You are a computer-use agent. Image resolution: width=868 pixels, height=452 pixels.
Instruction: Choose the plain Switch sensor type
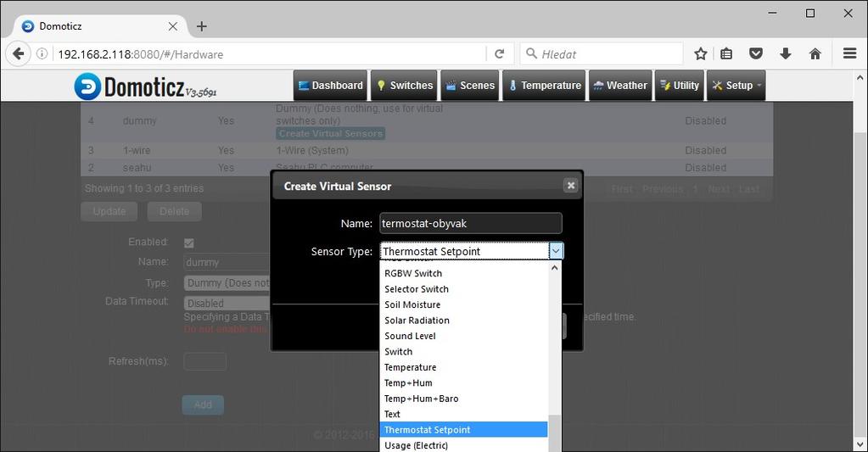463,351
